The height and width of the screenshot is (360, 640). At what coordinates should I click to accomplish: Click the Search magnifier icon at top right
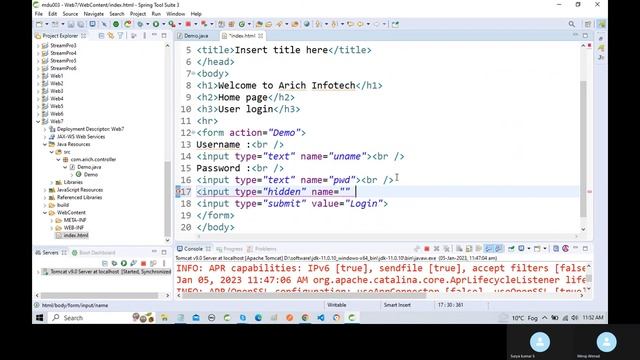(x=571, y=24)
